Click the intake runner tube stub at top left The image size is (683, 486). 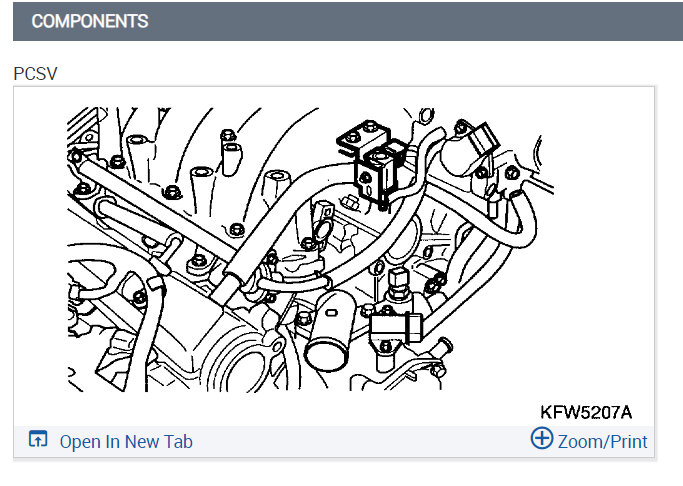(139, 157)
